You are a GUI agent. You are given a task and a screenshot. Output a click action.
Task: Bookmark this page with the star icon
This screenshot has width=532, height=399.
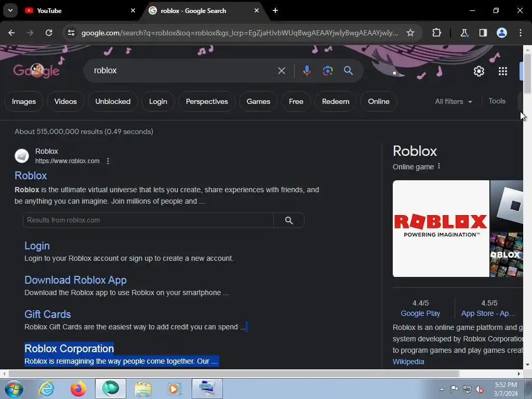click(410, 33)
